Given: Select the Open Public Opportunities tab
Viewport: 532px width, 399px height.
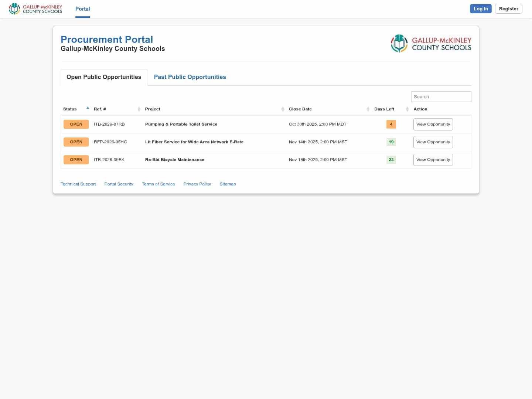Looking at the screenshot, I should coord(104,77).
